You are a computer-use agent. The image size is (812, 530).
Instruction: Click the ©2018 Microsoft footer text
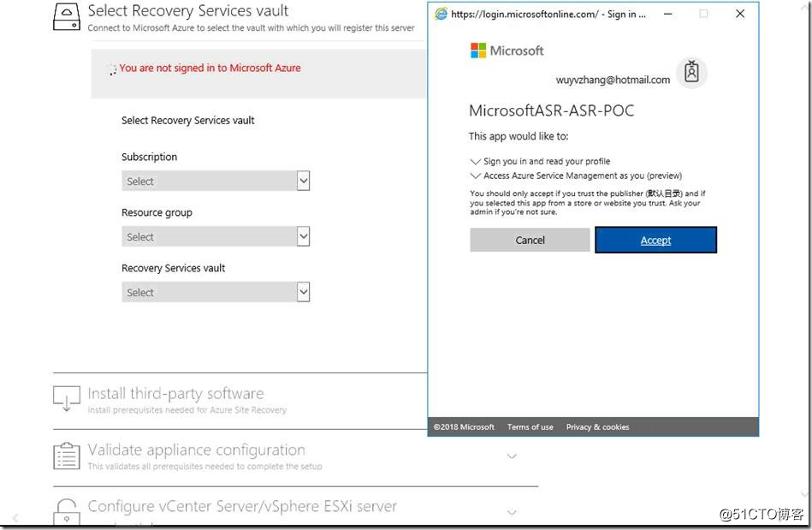464,427
